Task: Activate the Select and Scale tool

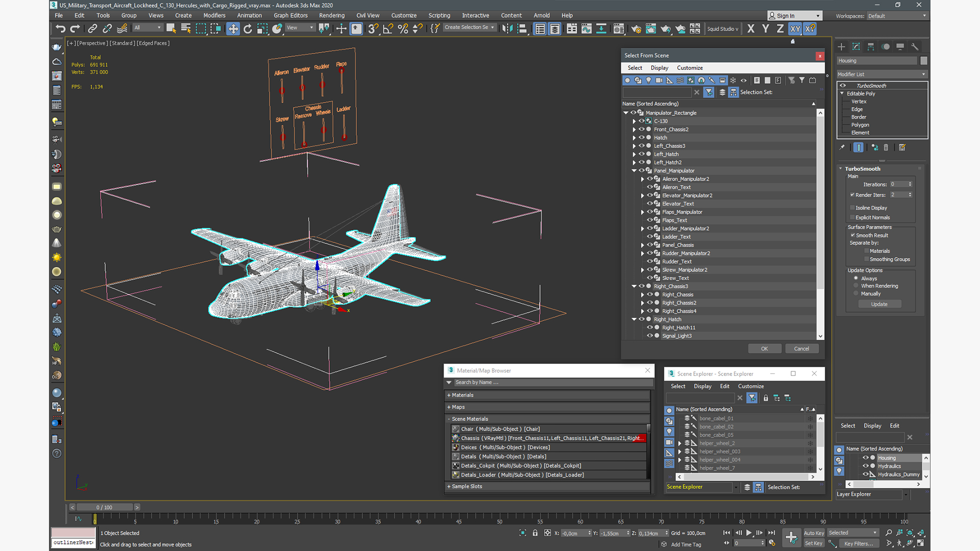Action: [262, 29]
